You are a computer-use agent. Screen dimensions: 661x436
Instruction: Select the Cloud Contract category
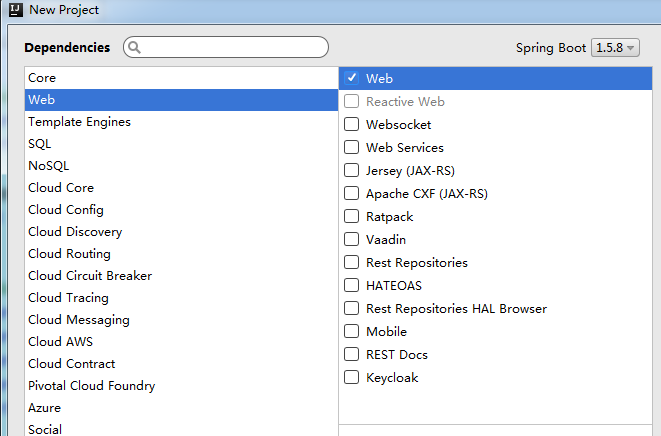tap(181, 363)
